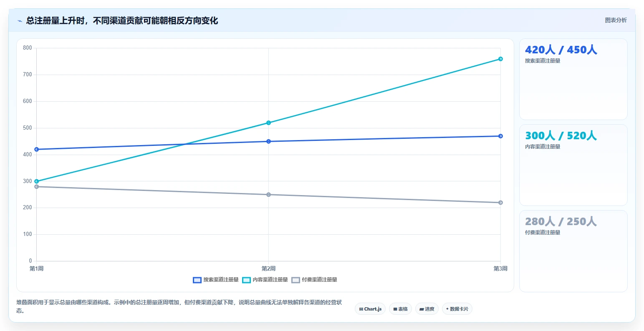Click the 500 y-axis label
This screenshot has width=644, height=331.
tap(28, 128)
